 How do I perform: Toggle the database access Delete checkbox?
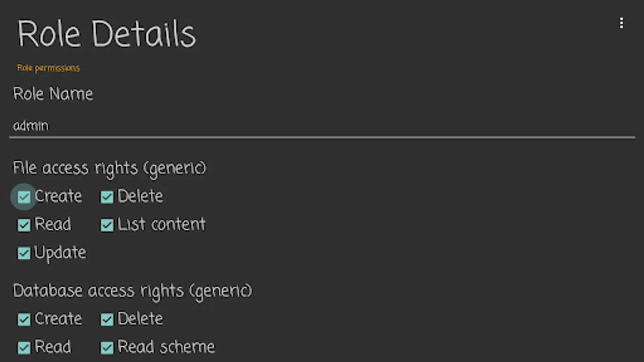107,319
